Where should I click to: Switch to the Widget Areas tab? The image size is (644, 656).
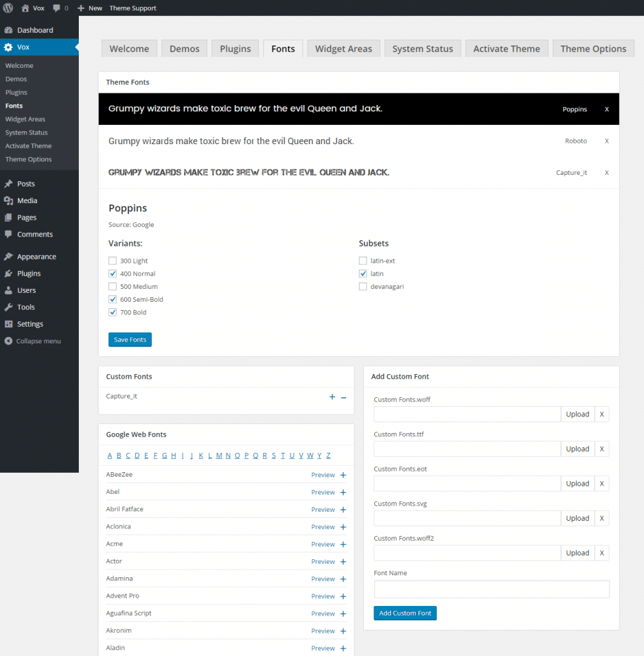click(343, 49)
